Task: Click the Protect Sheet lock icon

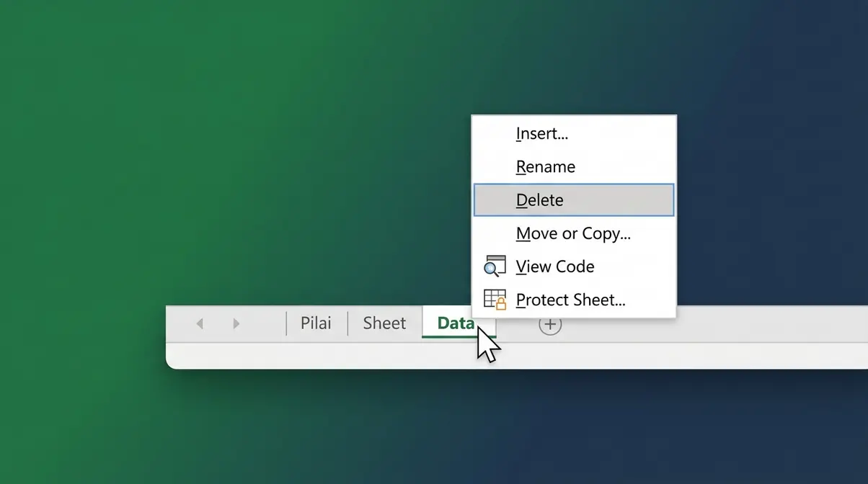Action: pyautogui.click(x=495, y=300)
